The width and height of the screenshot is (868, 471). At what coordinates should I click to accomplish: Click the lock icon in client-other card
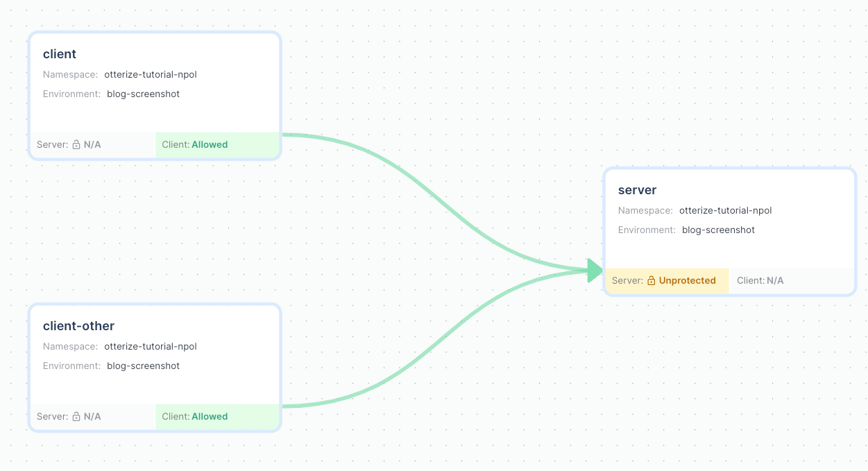pyautogui.click(x=76, y=417)
